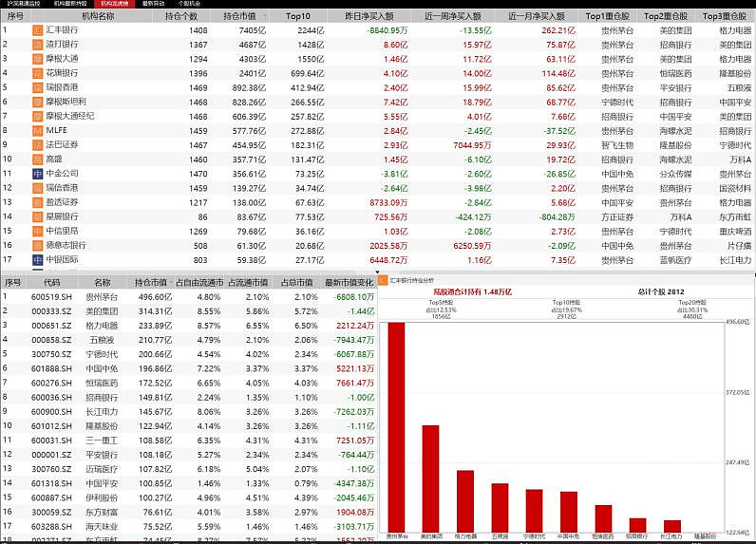The image size is (756, 544).
Task: Click the 盈透证券 logo icon
Action: (38, 202)
